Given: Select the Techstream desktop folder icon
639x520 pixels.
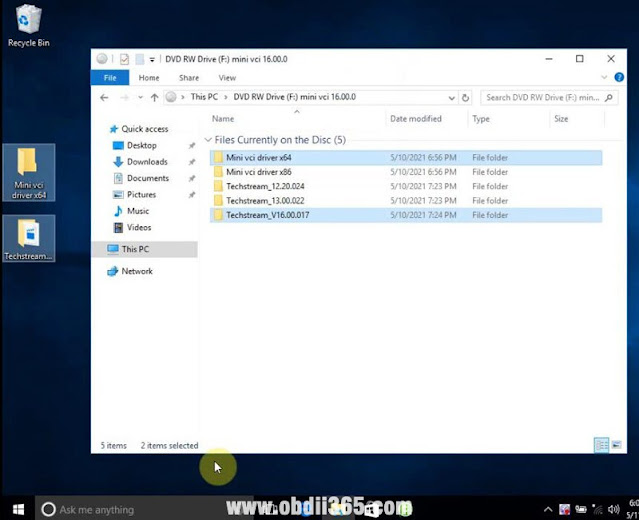Looking at the screenshot, I should click(29, 238).
